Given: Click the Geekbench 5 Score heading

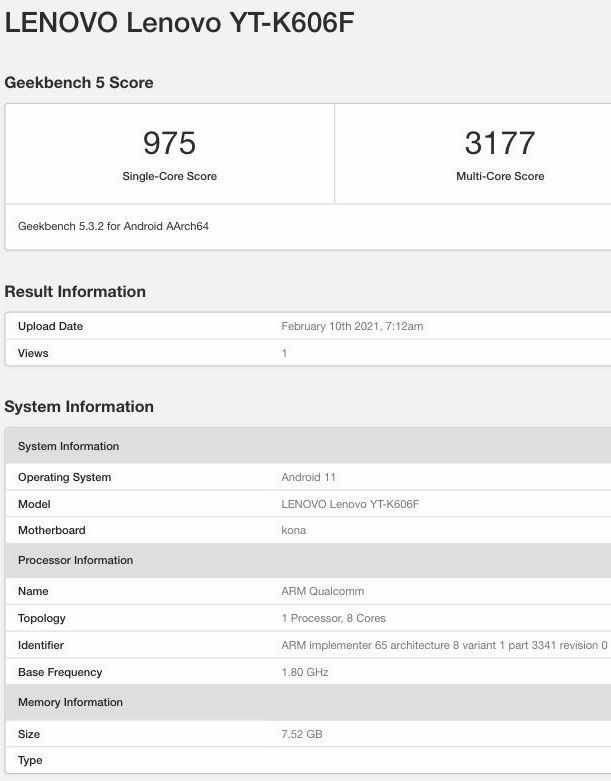Looking at the screenshot, I should click(x=79, y=82).
